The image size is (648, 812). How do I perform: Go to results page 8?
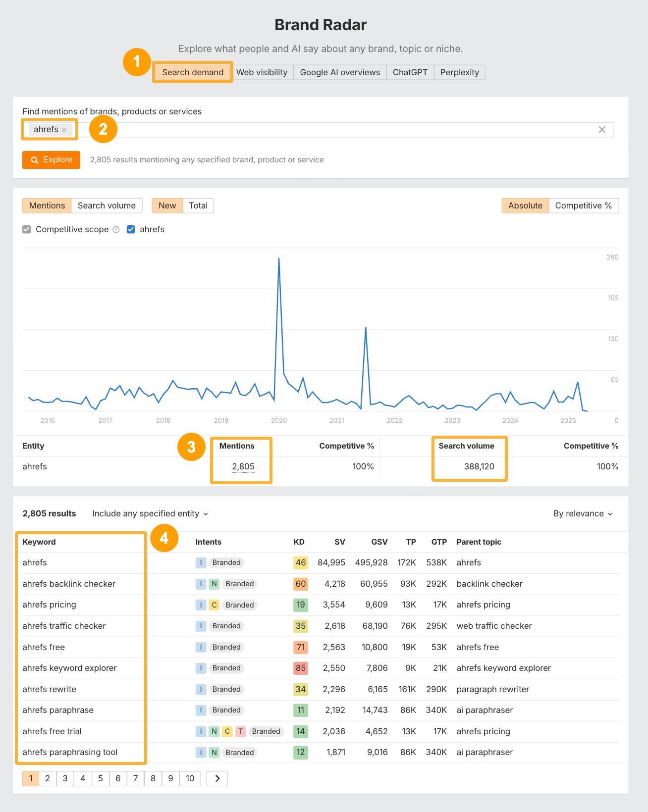(153, 778)
